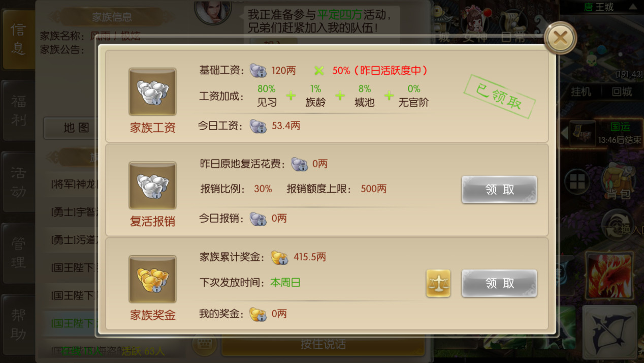Close the family salary dialog
The height and width of the screenshot is (363, 644).
point(560,38)
